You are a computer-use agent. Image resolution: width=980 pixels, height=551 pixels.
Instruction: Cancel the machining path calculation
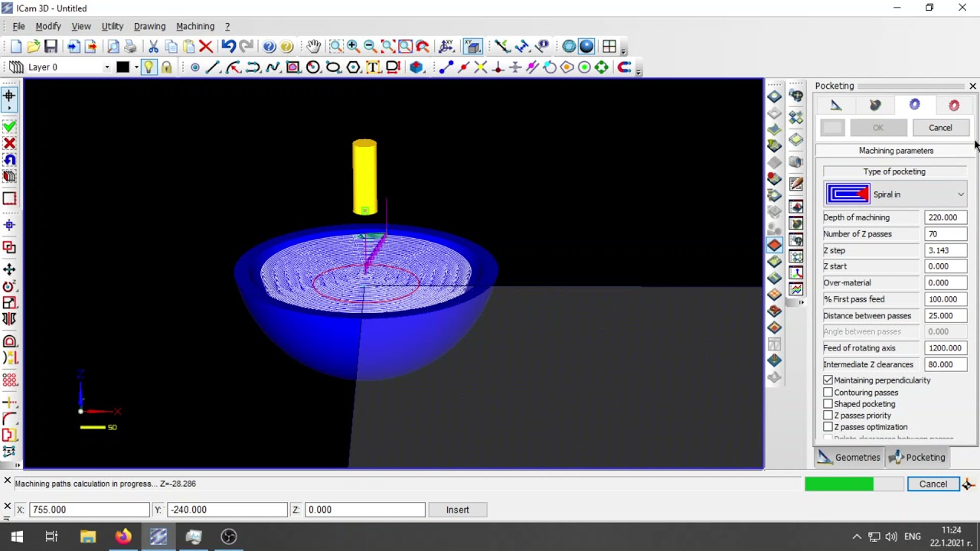933,484
